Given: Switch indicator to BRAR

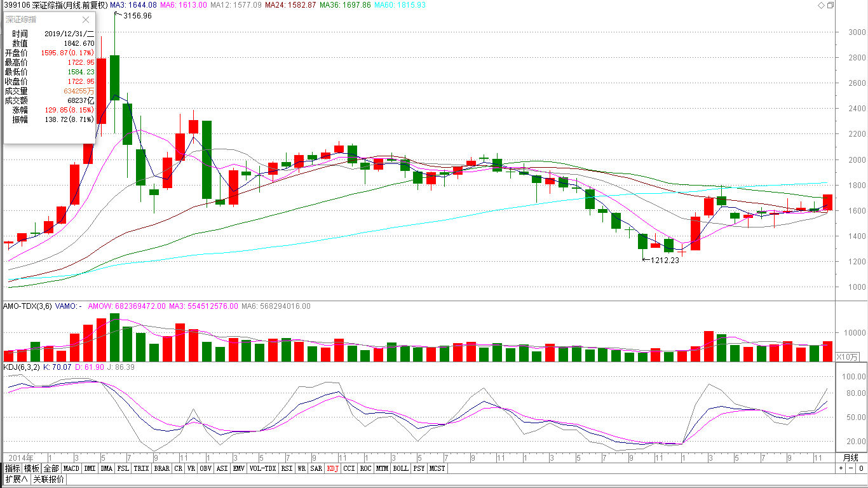Looking at the screenshot, I should tap(162, 468).
